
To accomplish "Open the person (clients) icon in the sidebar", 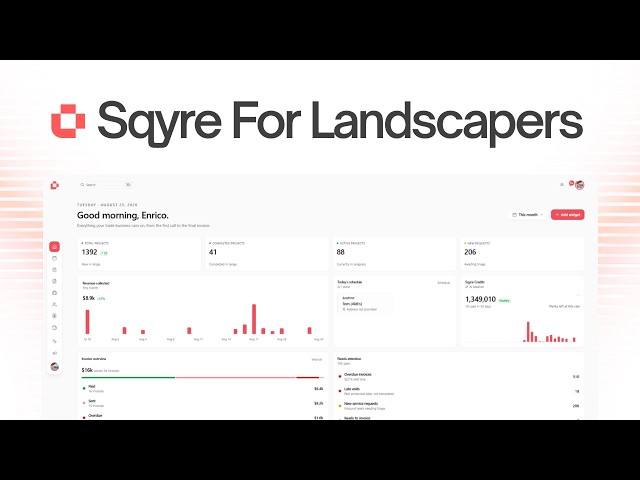I will (54, 304).
